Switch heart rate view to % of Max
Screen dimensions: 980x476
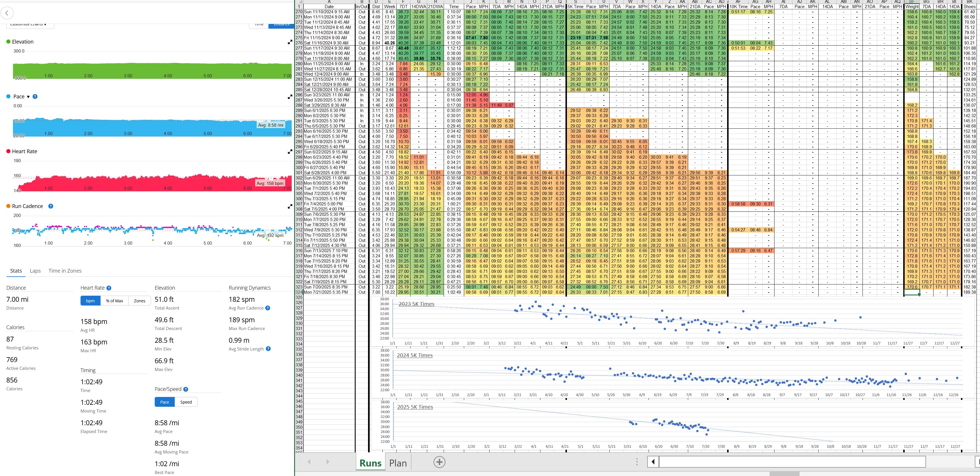(115, 301)
